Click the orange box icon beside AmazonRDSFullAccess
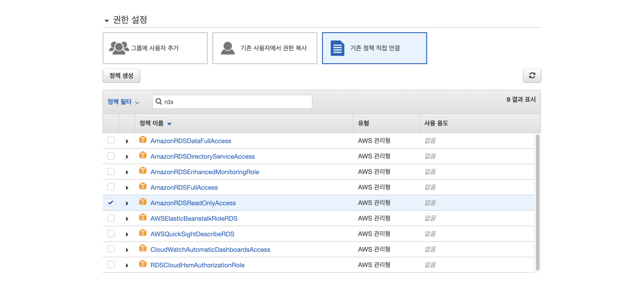This screenshot has width=644, height=289. click(143, 186)
